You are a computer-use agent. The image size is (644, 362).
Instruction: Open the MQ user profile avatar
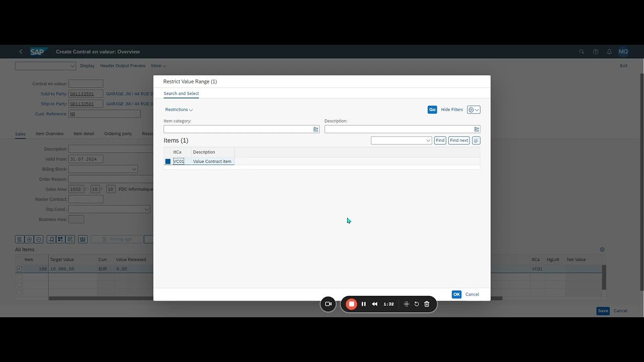pyautogui.click(x=623, y=52)
